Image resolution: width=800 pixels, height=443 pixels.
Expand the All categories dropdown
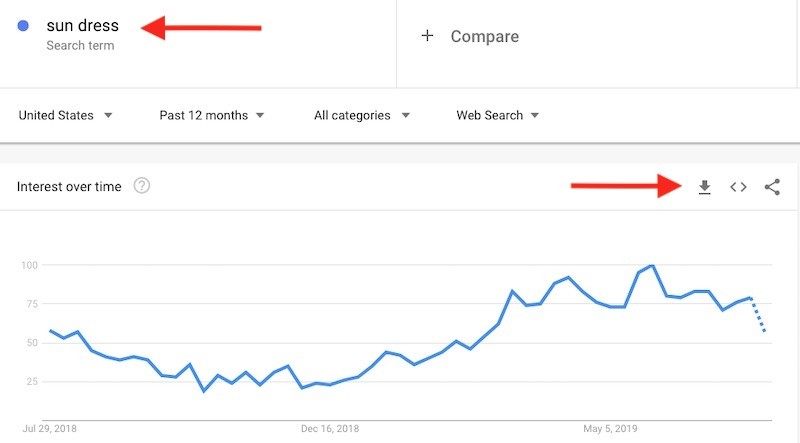tap(362, 115)
